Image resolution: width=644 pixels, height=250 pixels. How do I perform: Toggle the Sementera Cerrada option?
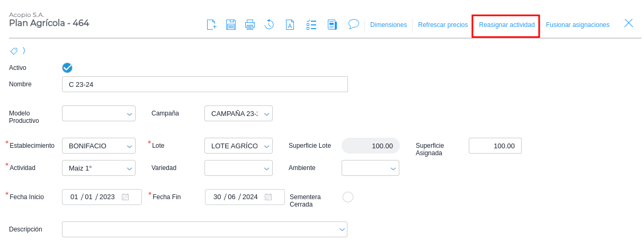point(348,197)
